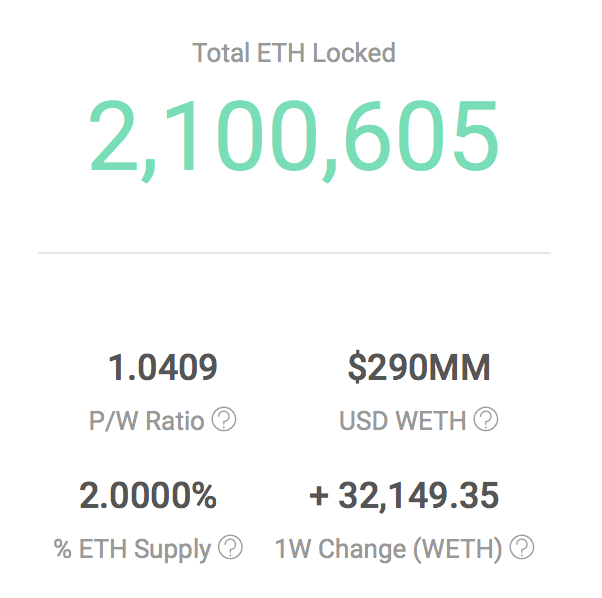Click the % ETH Supply help icon
602x598 pixels.
[x=230, y=547]
